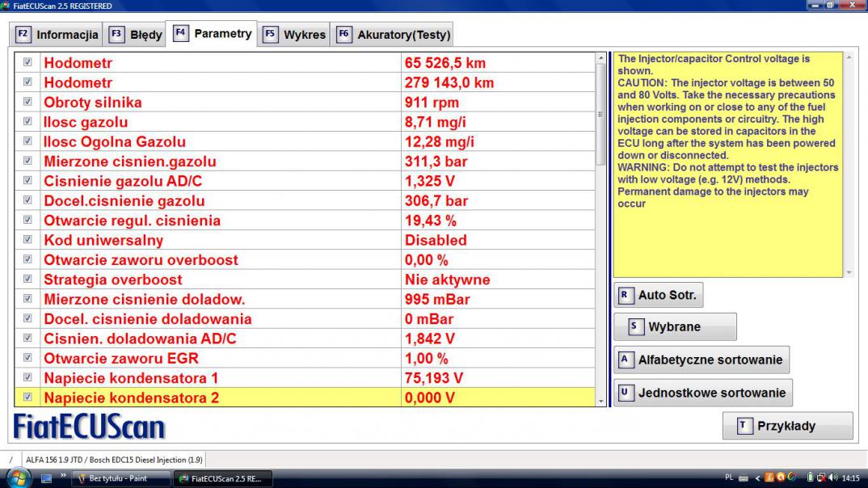Toggle the Otwarcie zaworu EGR checkbox
Viewport: 868px width, 488px height.
(x=28, y=358)
